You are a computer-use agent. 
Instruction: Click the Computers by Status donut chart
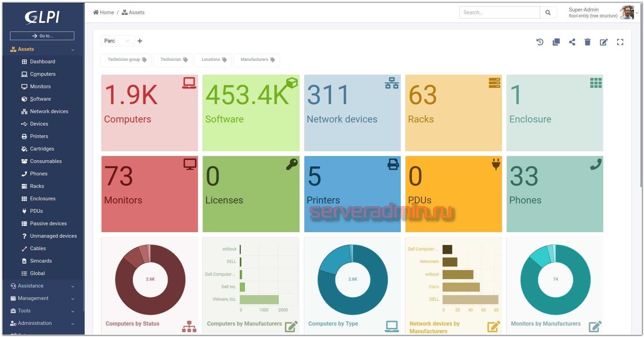[x=150, y=280]
